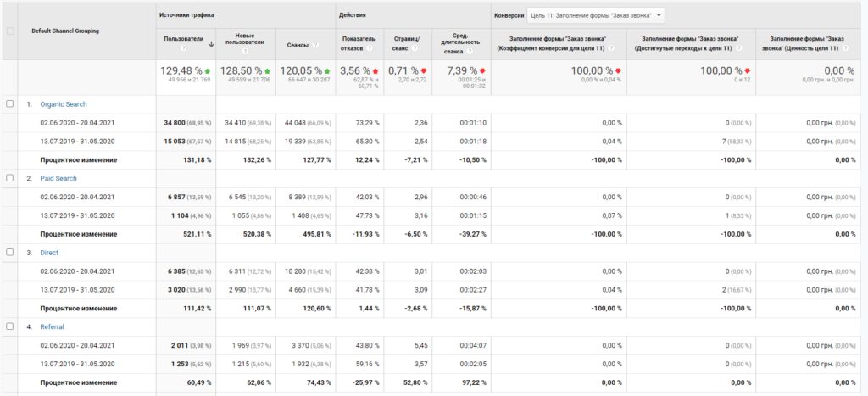868x396 pixels.
Task: Select the Действия column group
Action: coord(352,15)
